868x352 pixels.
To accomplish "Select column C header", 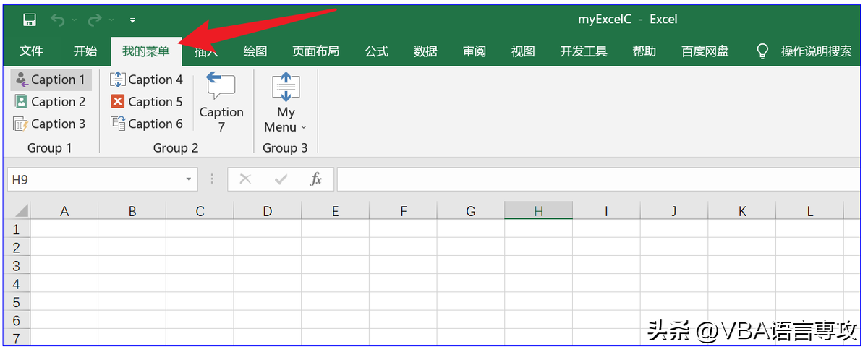I will (200, 211).
